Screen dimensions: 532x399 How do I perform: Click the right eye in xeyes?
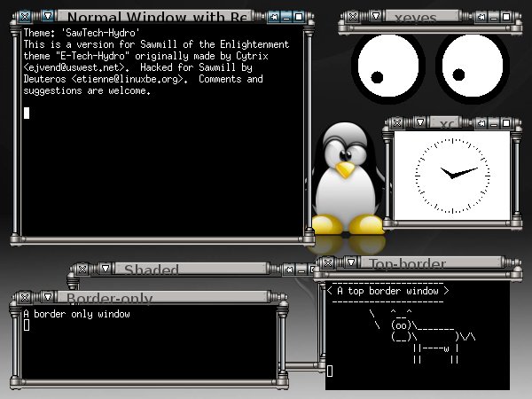click(473, 66)
